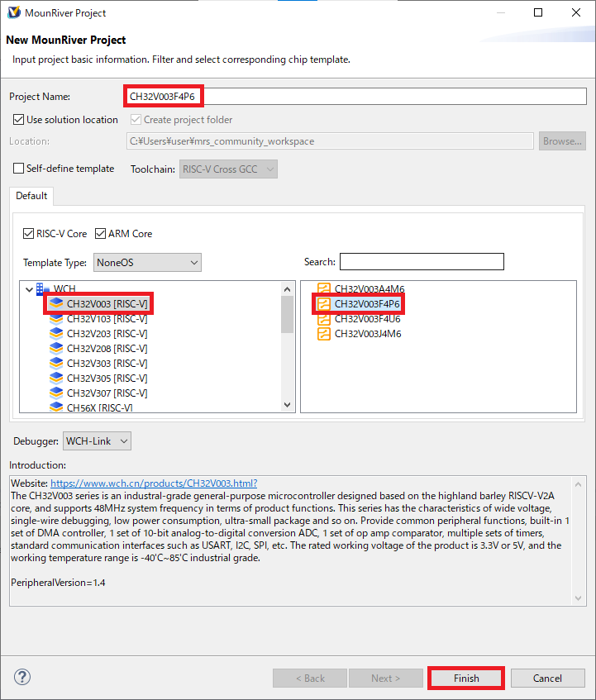Select CH32V103 [RISC-V] in tree
Image resolution: width=596 pixels, height=700 pixels.
click(x=107, y=319)
